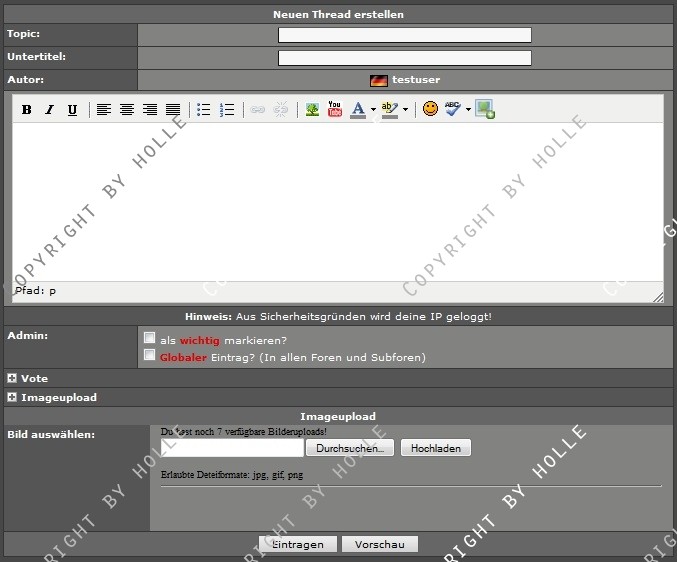Click into the Topic input field
Screen dimensions: 677x562
[404, 35]
